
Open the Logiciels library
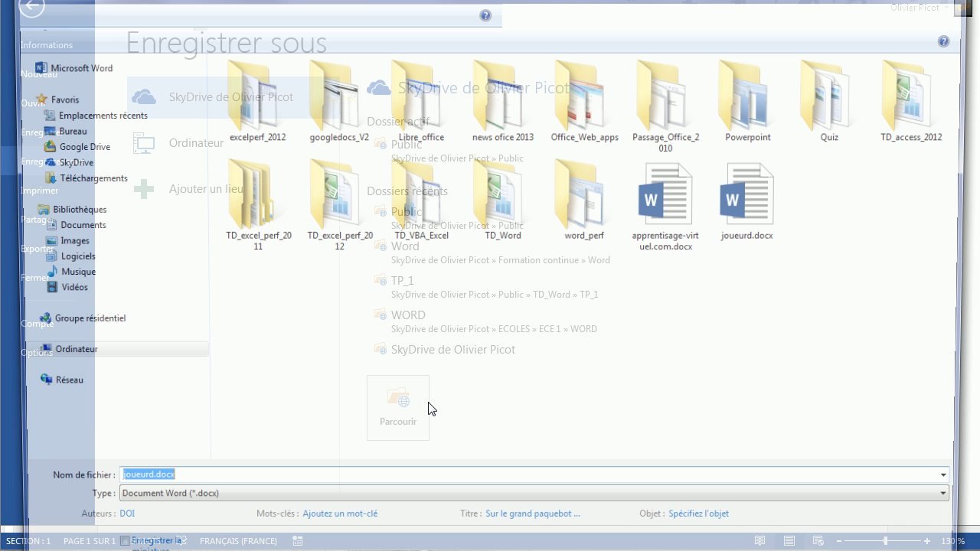70,256
